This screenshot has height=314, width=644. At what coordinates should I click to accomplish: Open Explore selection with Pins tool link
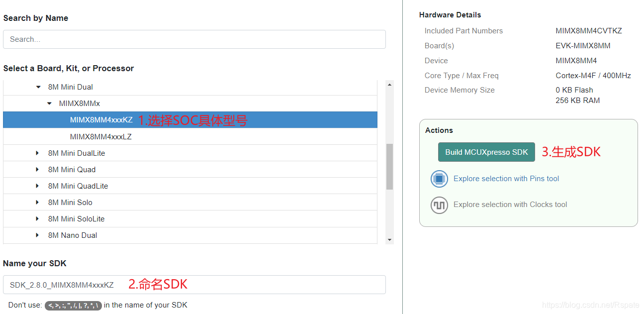(x=506, y=179)
